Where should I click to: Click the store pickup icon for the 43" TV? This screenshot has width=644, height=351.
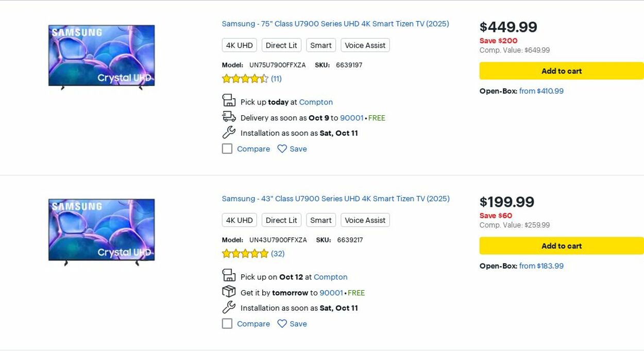coord(229,275)
